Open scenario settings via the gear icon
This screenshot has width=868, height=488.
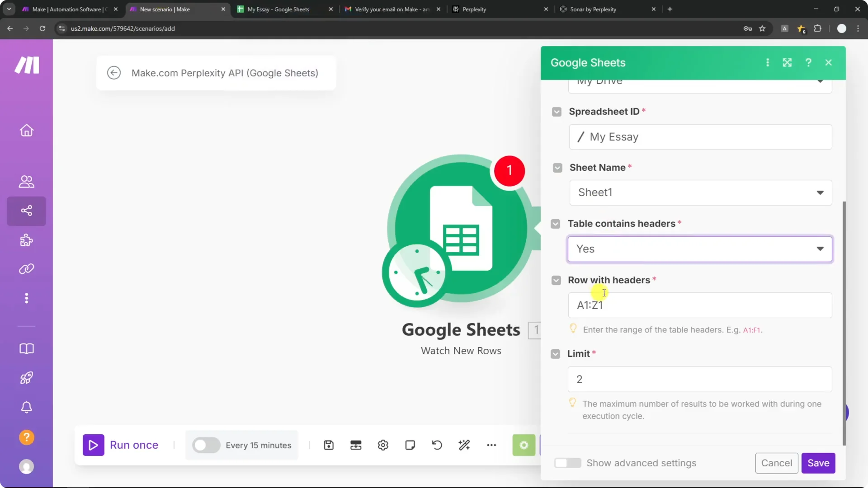(383, 445)
